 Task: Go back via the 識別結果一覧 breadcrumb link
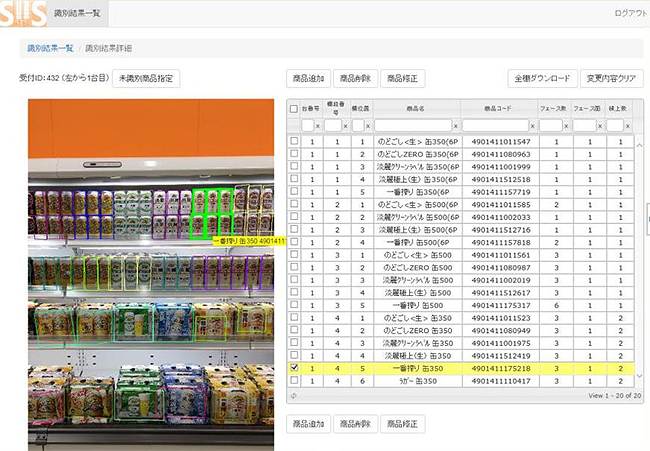click(x=50, y=48)
